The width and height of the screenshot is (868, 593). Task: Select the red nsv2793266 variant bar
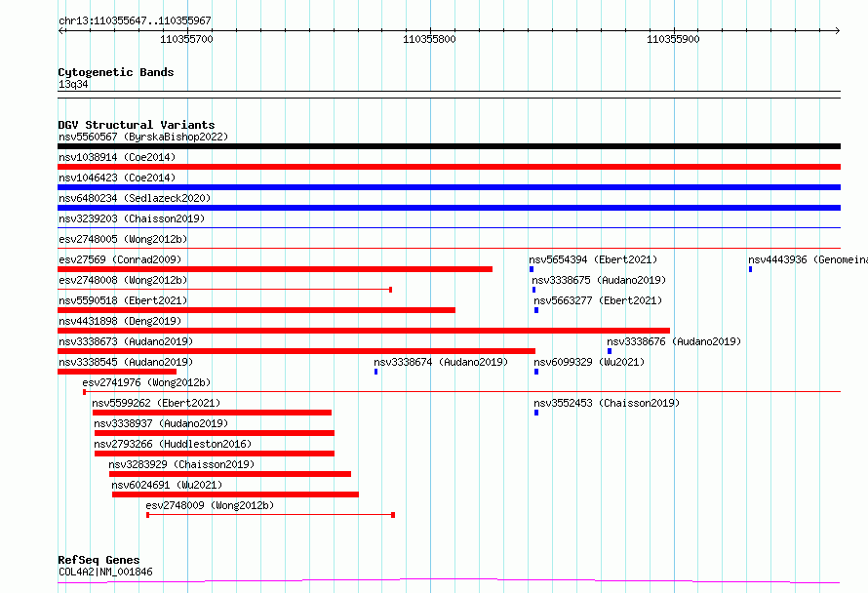[x=215, y=454]
